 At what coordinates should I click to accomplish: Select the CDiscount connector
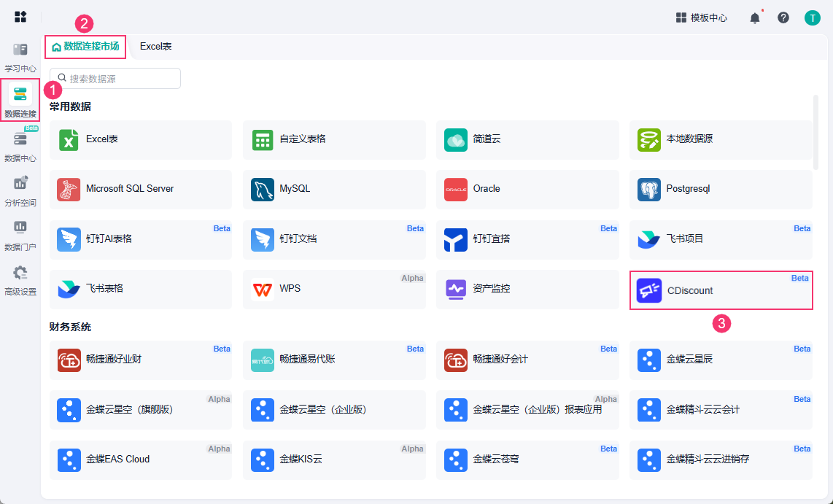tap(721, 290)
